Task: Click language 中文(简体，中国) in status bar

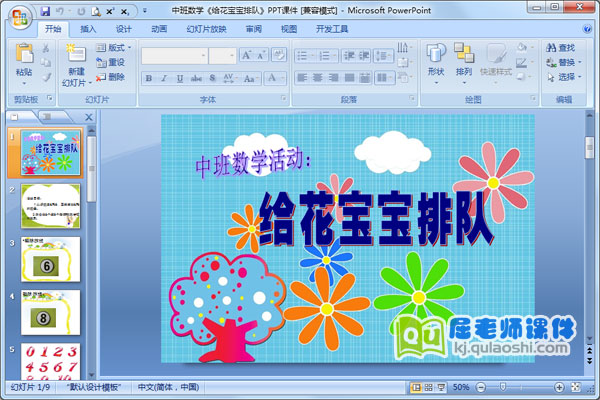Action: coord(169,387)
